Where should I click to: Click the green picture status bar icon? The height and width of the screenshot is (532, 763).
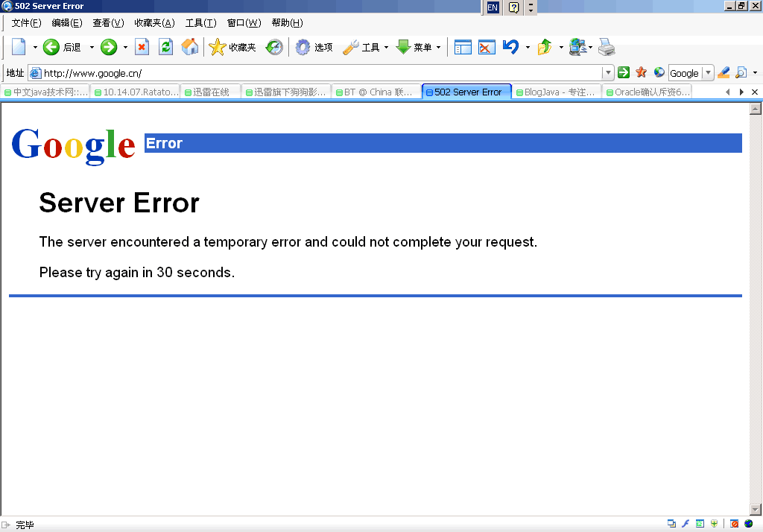point(700,524)
